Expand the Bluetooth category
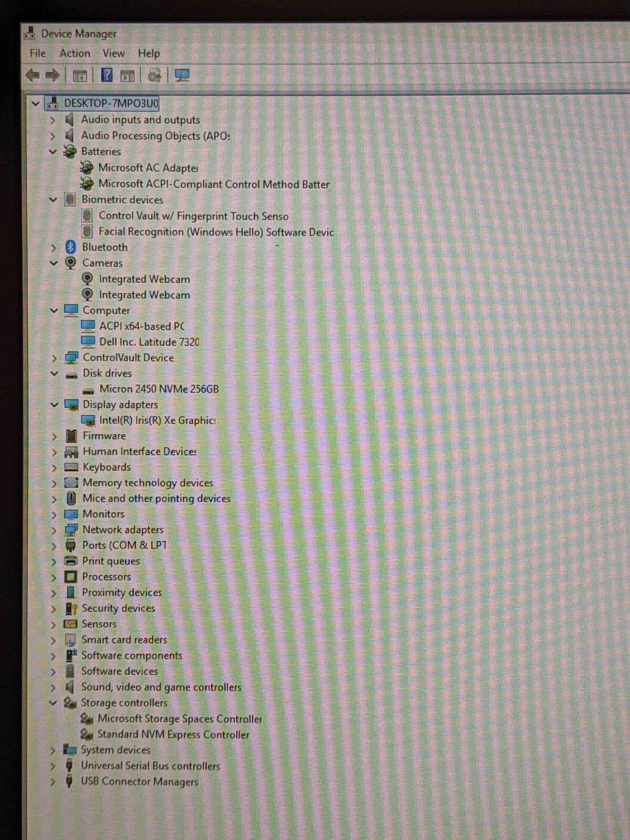This screenshot has height=840, width=630. (53, 247)
